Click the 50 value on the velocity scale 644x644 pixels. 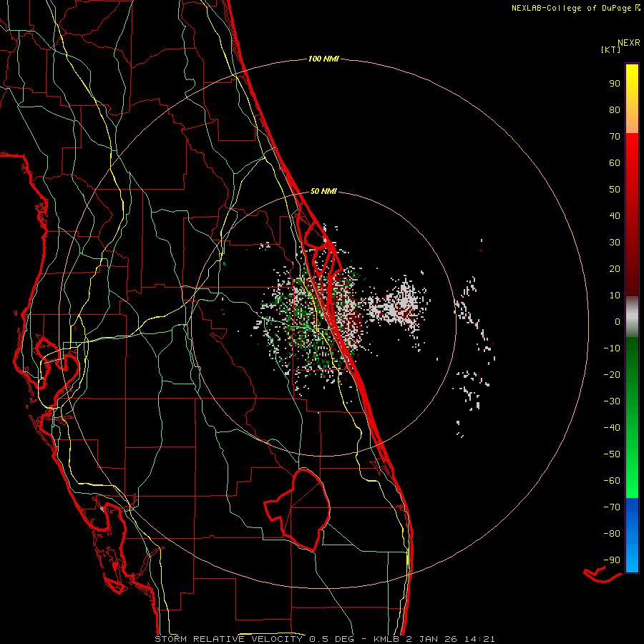point(615,190)
